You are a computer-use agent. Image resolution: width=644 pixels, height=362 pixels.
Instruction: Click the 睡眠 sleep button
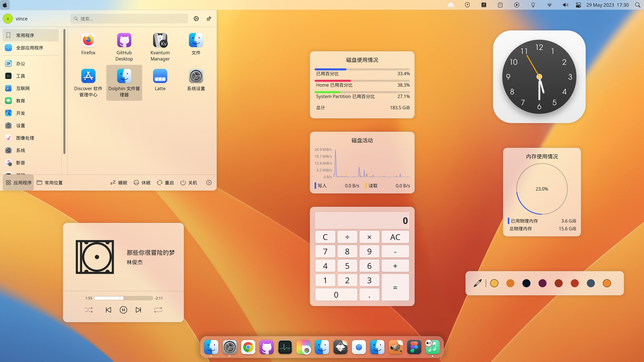point(119,183)
